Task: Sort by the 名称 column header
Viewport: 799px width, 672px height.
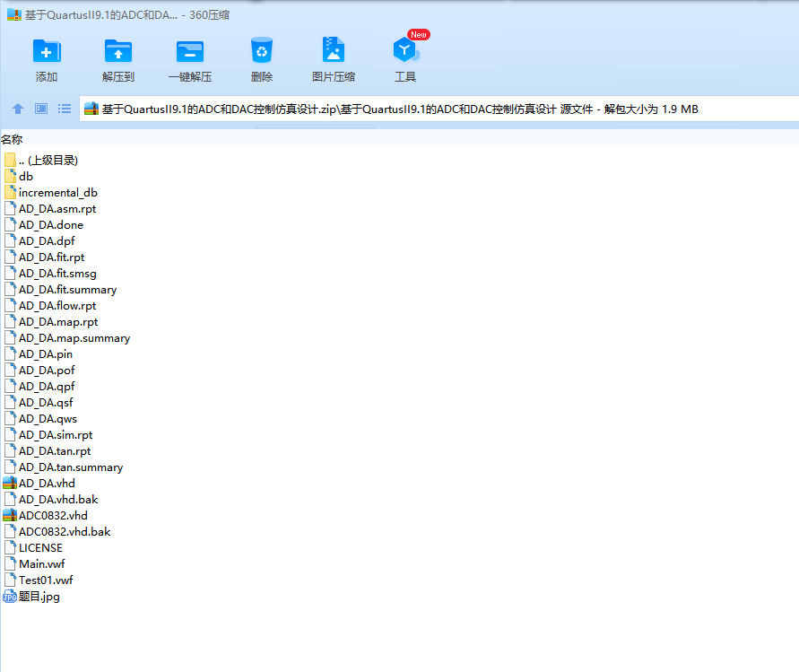Action: pos(12,139)
